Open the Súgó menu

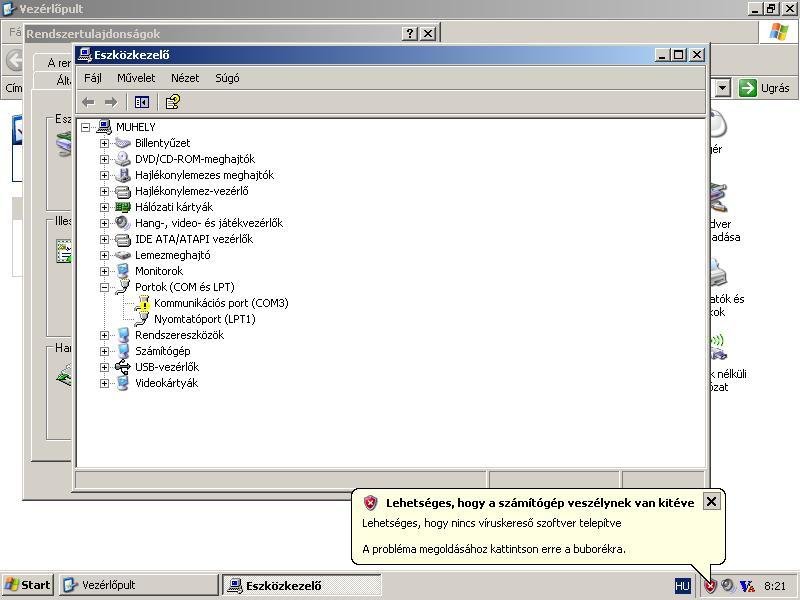click(227, 78)
